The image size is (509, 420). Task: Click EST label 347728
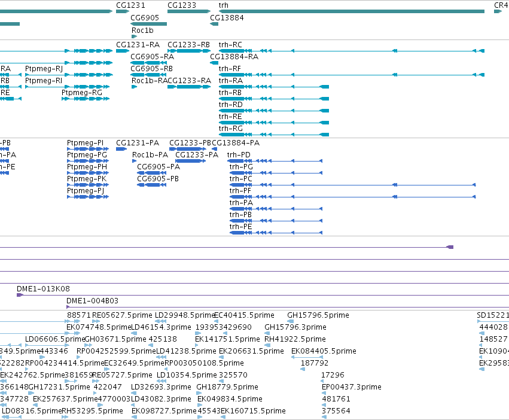[x=14, y=399]
